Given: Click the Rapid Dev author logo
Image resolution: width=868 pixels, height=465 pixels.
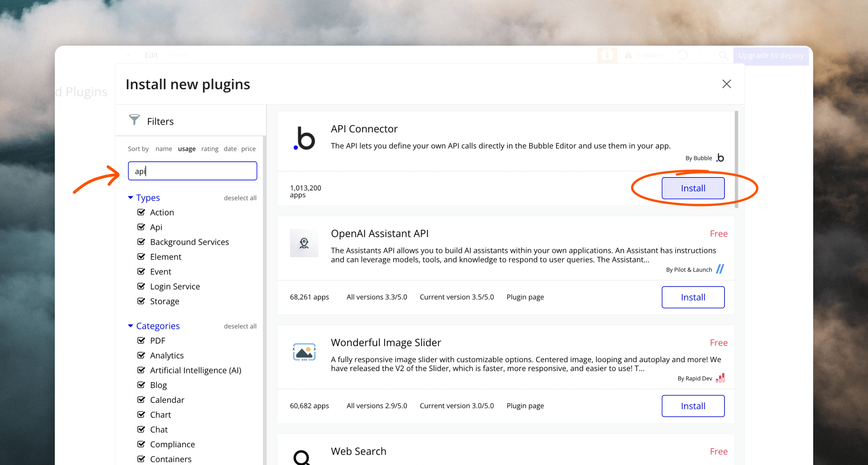Looking at the screenshot, I should (720, 378).
